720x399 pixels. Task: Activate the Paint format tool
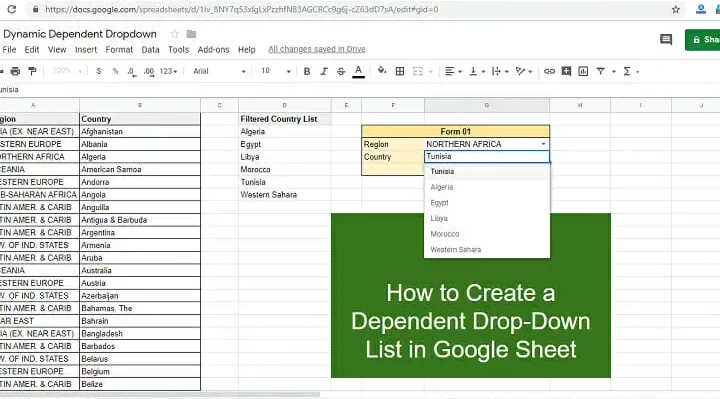pyautogui.click(x=32, y=71)
